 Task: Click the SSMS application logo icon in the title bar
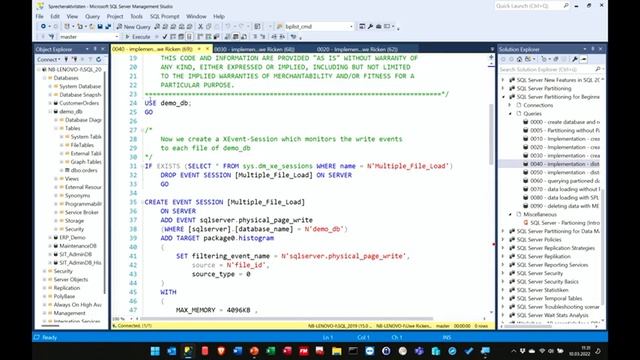tap(40, 6)
